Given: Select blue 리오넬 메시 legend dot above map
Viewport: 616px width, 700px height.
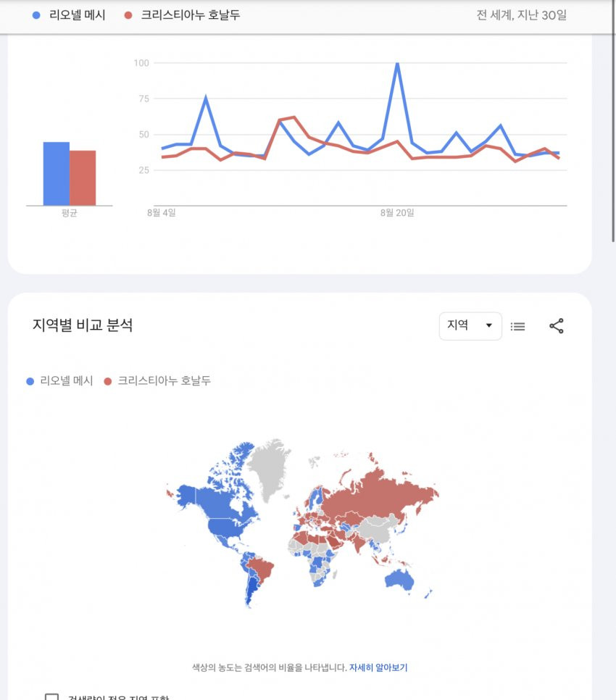Looking at the screenshot, I should click(x=30, y=381).
